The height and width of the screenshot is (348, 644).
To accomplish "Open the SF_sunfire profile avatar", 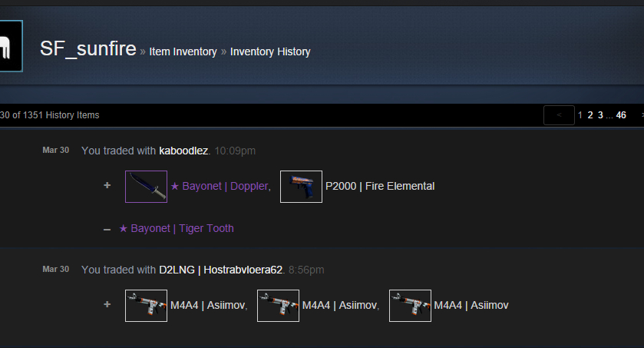I will pyautogui.click(x=11, y=46).
